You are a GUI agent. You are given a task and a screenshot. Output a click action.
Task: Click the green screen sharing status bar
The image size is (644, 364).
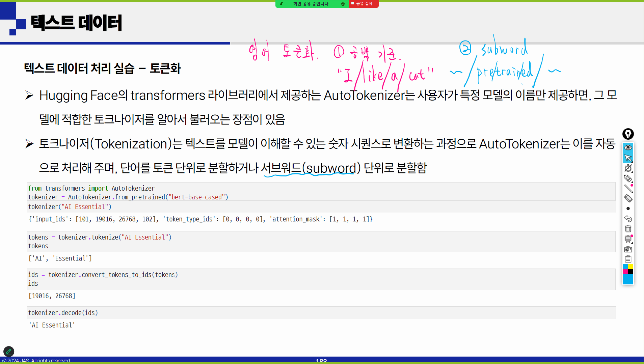click(x=311, y=4)
